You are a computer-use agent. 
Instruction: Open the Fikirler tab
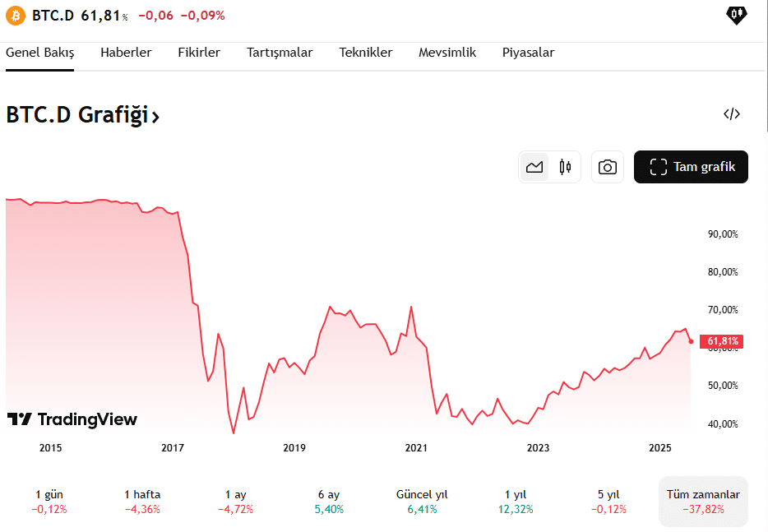(x=199, y=52)
